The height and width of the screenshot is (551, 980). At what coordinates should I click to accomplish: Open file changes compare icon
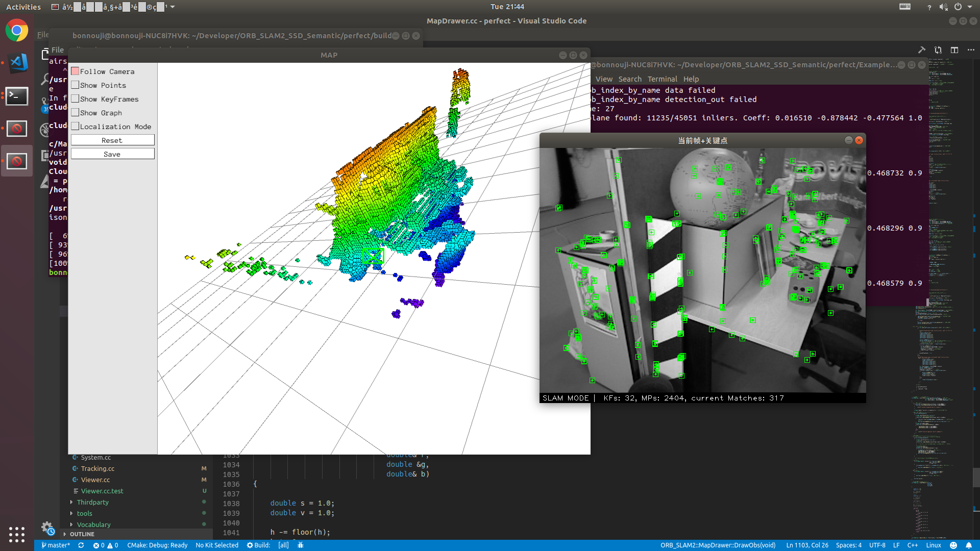coord(938,50)
